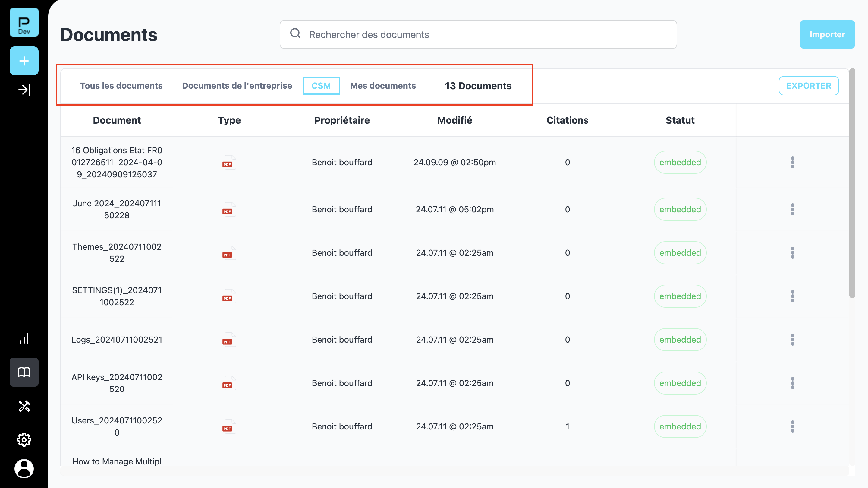Click PDF icon of API keys row
Screen dimensions: 868x488
pos(229,383)
